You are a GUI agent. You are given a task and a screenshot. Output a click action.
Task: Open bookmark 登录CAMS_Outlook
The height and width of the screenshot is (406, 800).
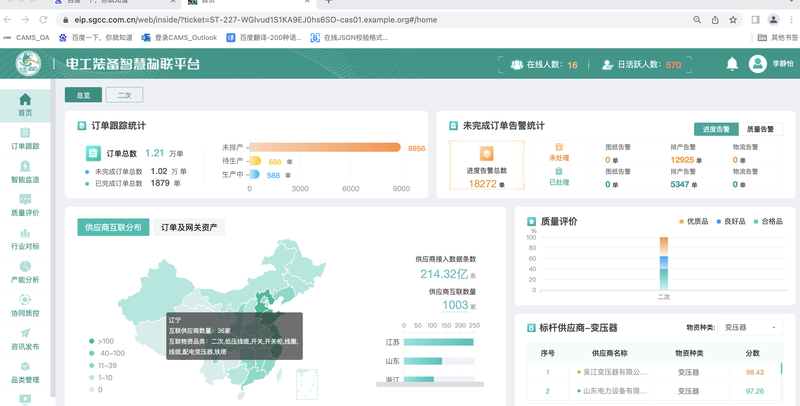(x=180, y=38)
